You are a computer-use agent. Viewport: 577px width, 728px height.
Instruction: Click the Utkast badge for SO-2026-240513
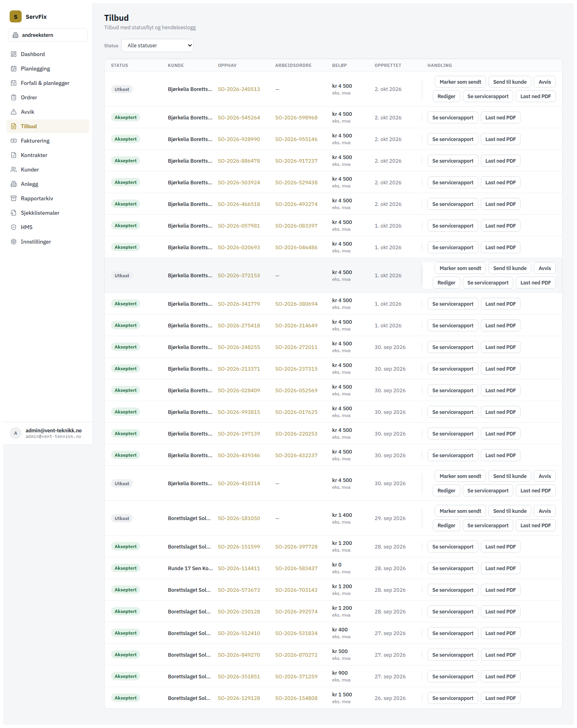point(122,89)
